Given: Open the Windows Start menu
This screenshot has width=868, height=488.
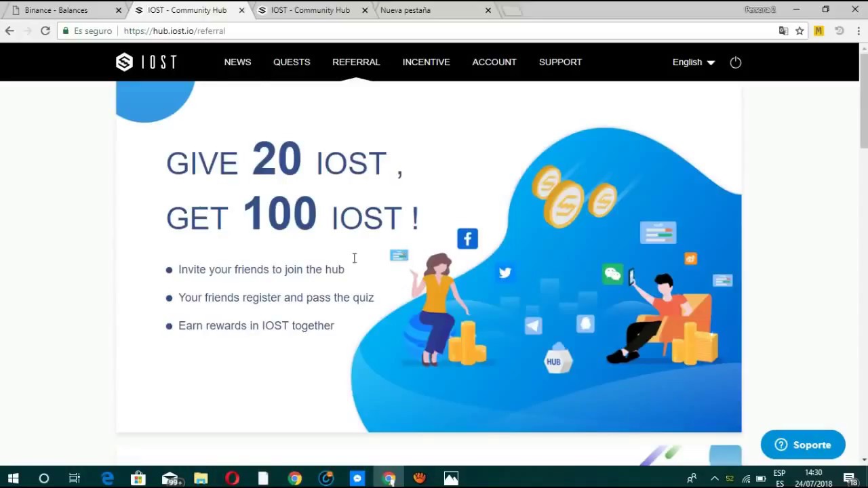Looking at the screenshot, I should tap(13, 479).
